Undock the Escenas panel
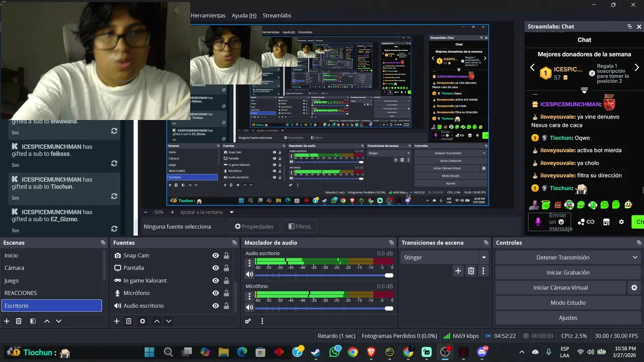The height and width of the screenshot is (362, 644). point(103,243)
